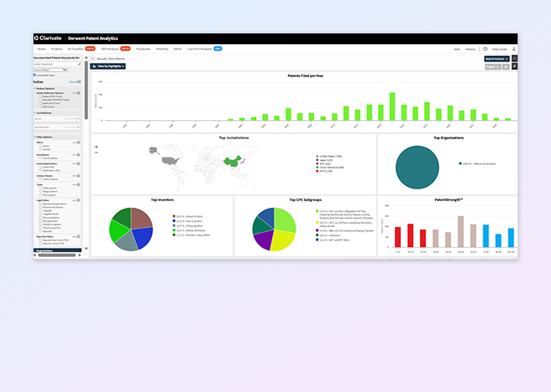Collapse the Jurisdictions section
Image resolution: width=551 pixels, height=392 pixels.
(35, 113)
